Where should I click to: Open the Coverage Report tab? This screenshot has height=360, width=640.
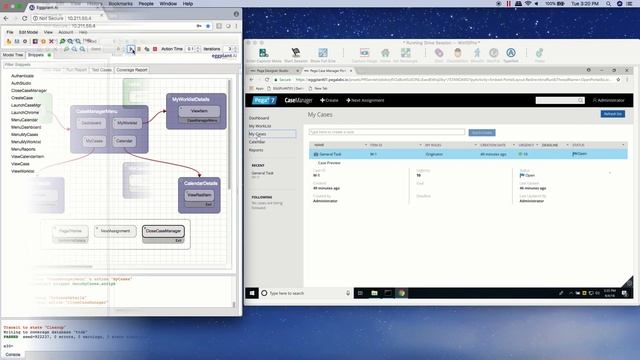tap(131, 70)
